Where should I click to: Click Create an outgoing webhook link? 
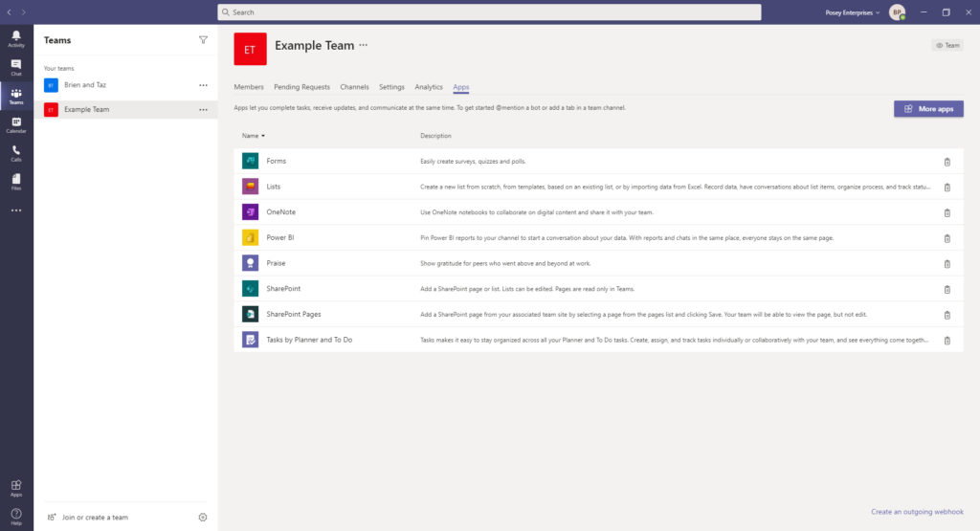click(917, 512)
